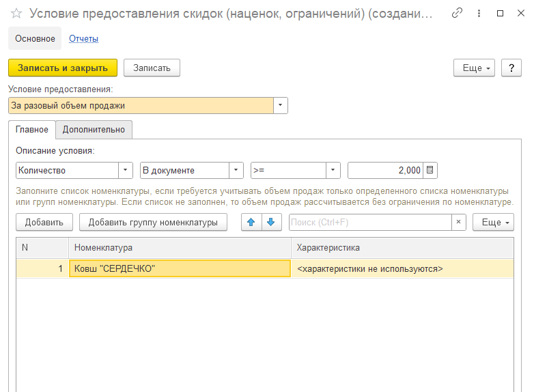Expand the Условие предоставления dropdown arrow
This screenshot has height=392, width=534.
280,105
